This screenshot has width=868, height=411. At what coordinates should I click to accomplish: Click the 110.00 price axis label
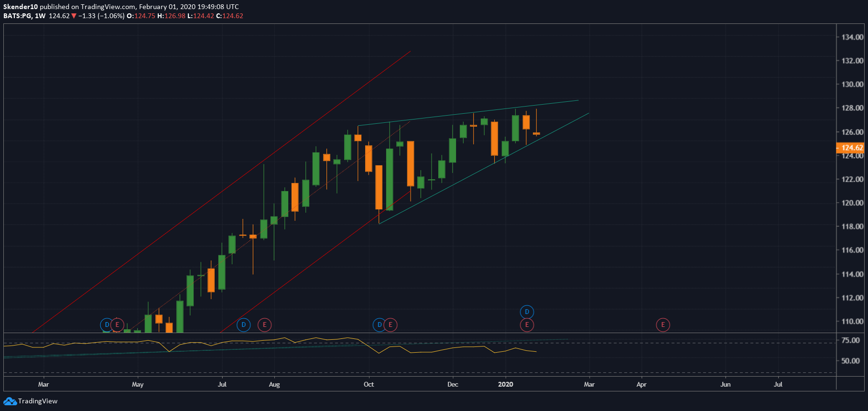coord(853,321)
